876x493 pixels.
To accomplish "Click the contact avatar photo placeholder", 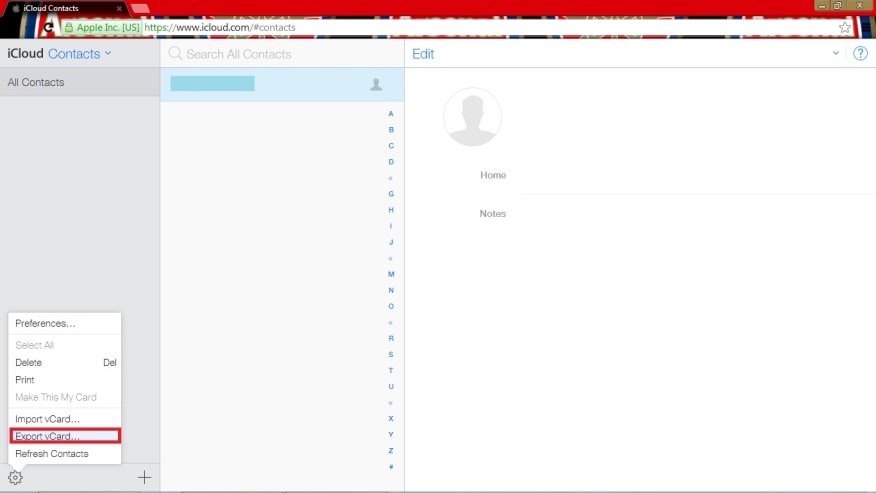I will pyautogui.click(x=473, y=117).
